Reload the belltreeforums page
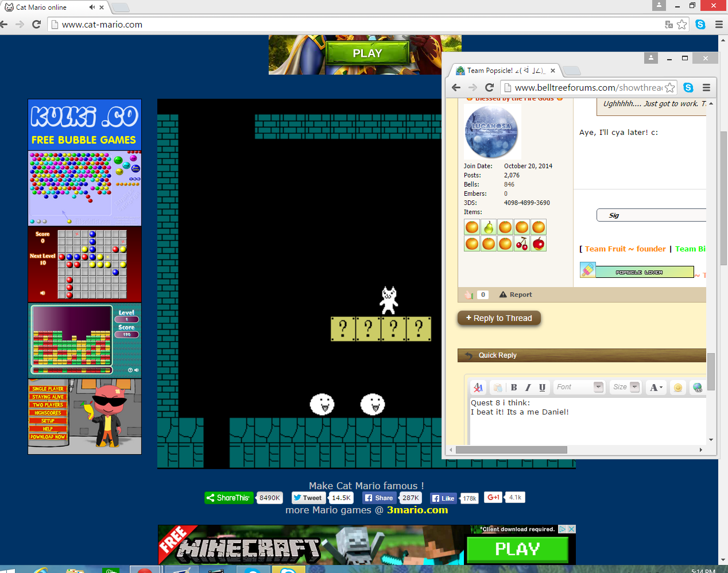728x573 pixels. click(x=489, y=87)
